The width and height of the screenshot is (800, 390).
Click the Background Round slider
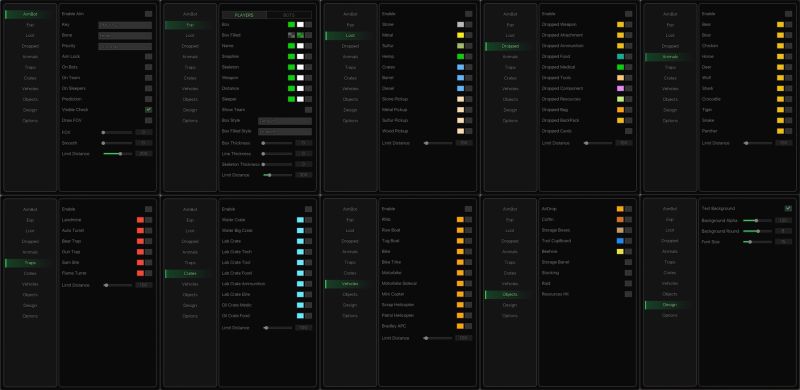(758, 231)
